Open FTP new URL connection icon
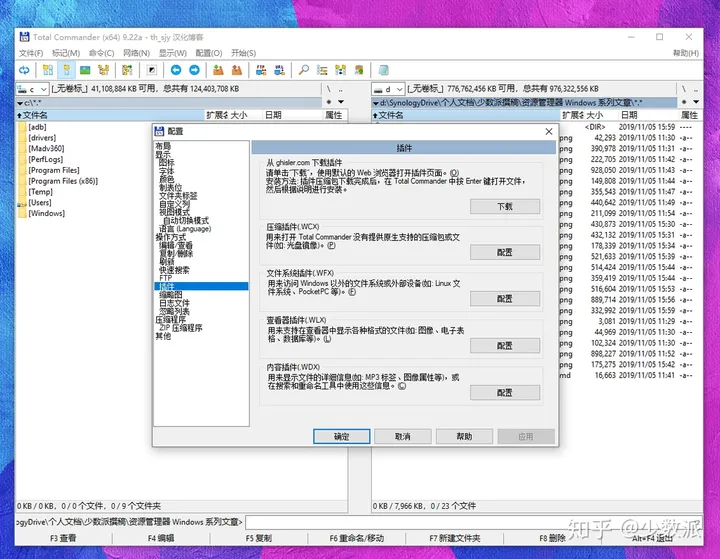Screen dimensions: 720x559 280,70
